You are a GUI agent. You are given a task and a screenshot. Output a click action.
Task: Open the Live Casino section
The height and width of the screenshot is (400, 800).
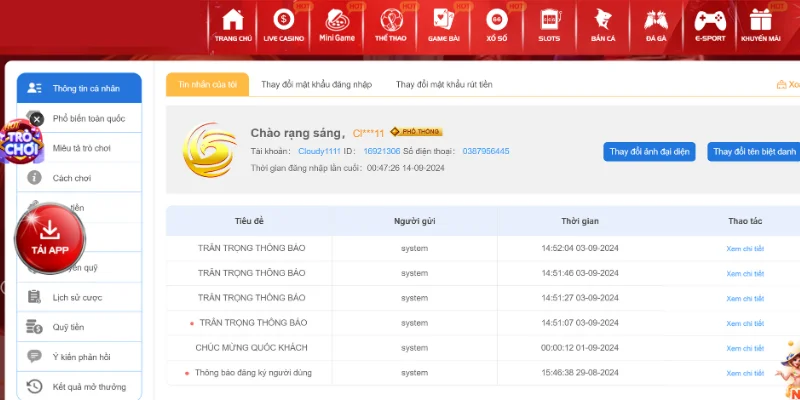coord(284,25)
